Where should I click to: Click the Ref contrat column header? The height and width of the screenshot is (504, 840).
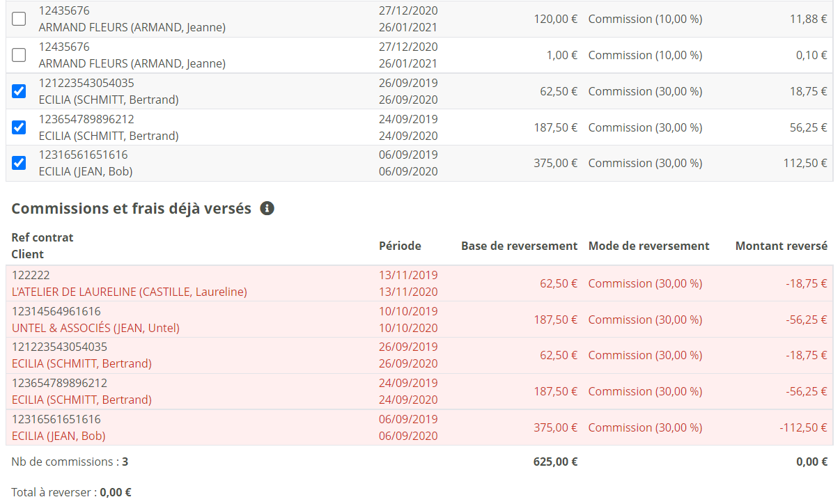click(x=42, y=237)
